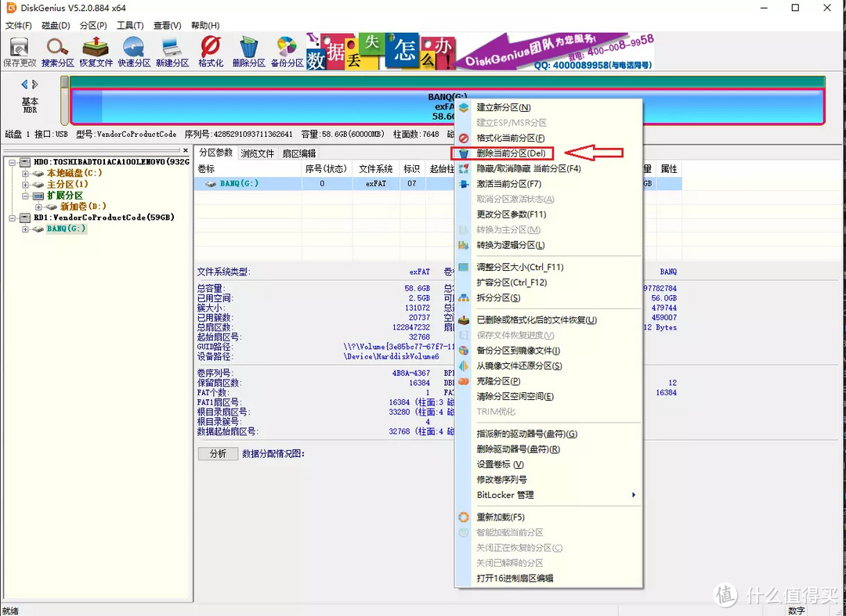Open the 帮助(H) menu
The image size is (846, 616).
205,25
